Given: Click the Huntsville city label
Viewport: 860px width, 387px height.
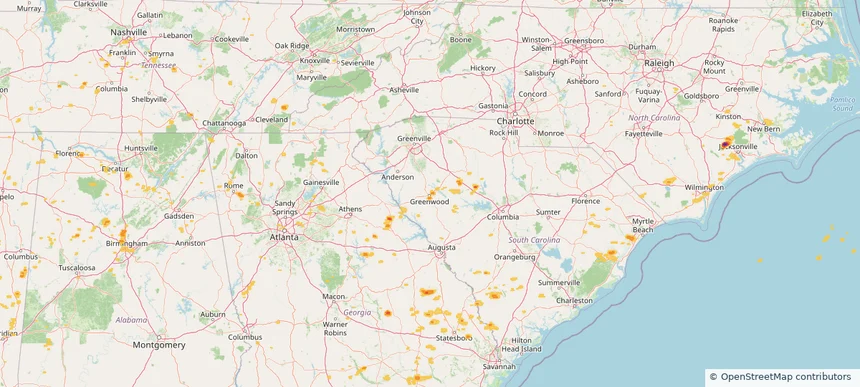Looking at the screenshot, I should (141, 148).
